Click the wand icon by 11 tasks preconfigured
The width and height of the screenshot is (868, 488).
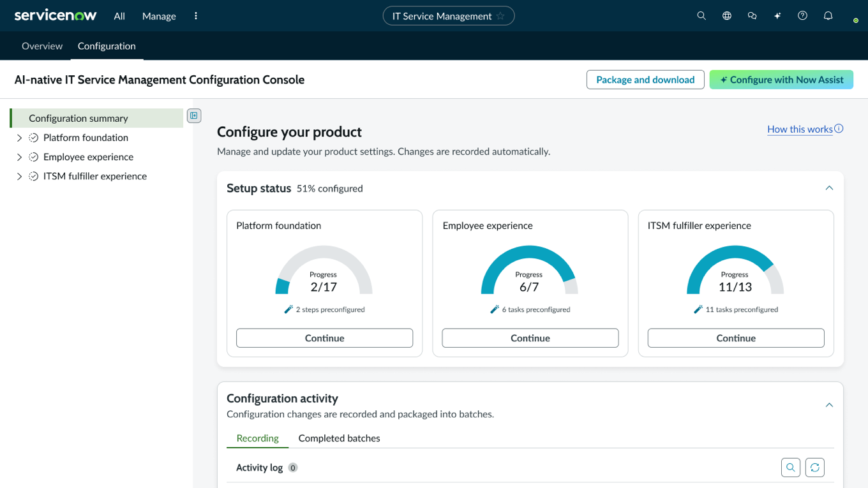click(x=698, y=309)
